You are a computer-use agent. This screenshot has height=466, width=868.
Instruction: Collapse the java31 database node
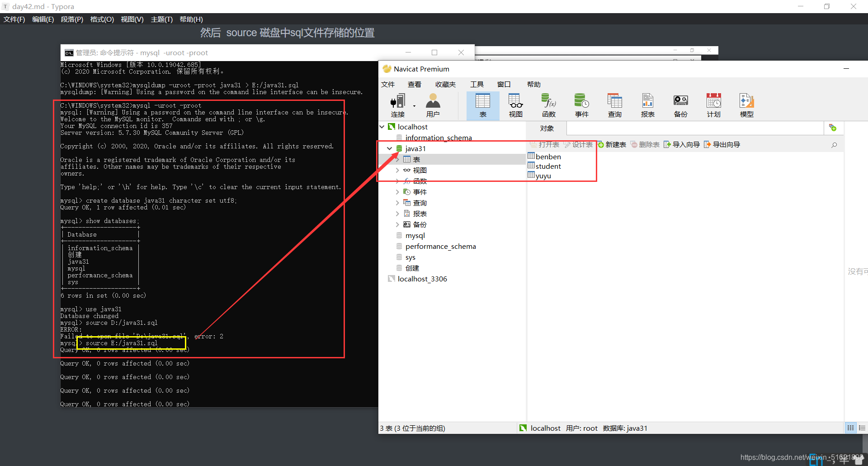(x=389, y=148)
